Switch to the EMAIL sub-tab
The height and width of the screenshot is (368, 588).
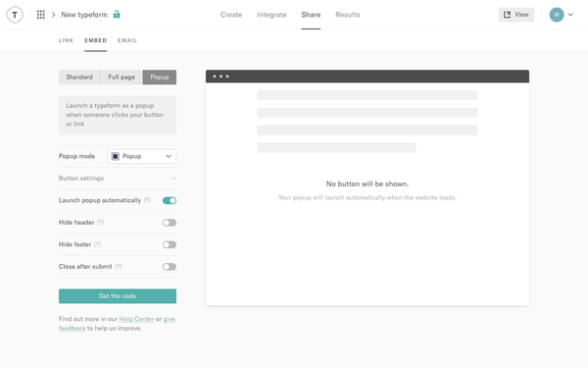pos(127,40)
